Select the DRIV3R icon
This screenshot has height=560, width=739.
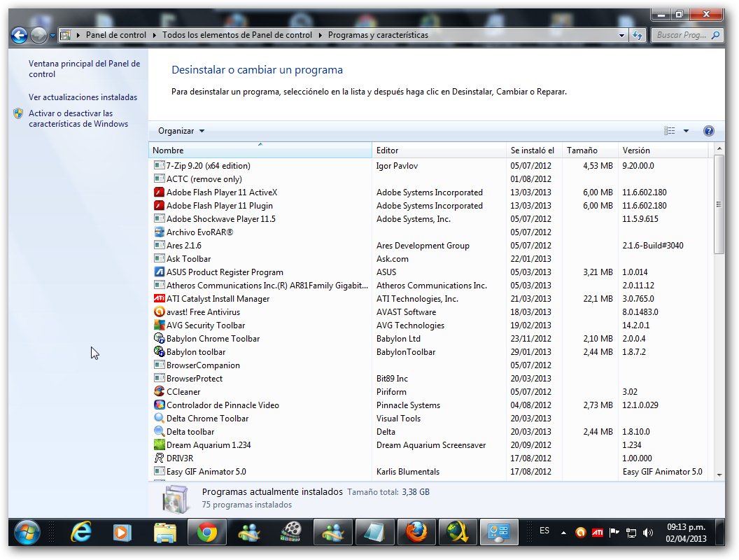point(160,458)
